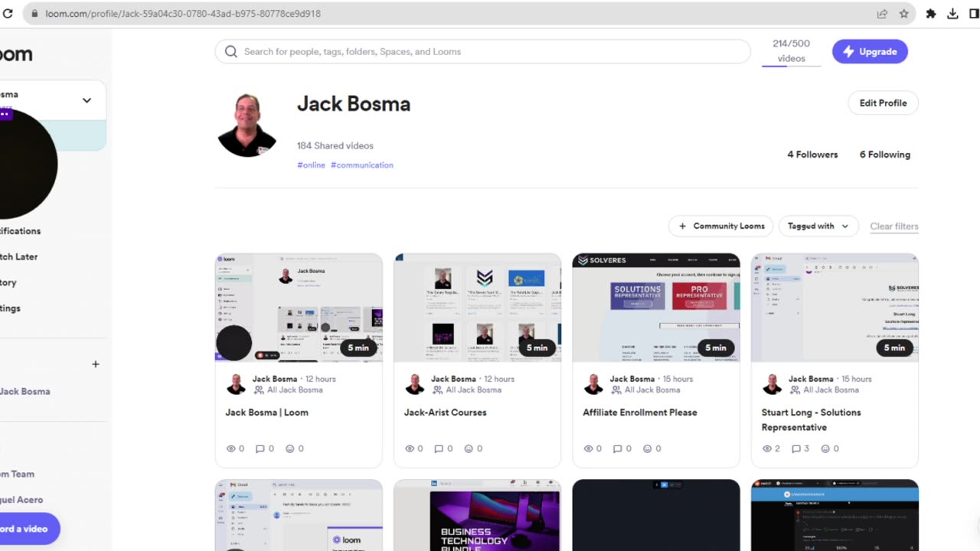Image resolution: width=980 pixels, height=551 pixels.
Task: Open the Jack Bosma space in sidebar
Action: click(x=25, y=391)
